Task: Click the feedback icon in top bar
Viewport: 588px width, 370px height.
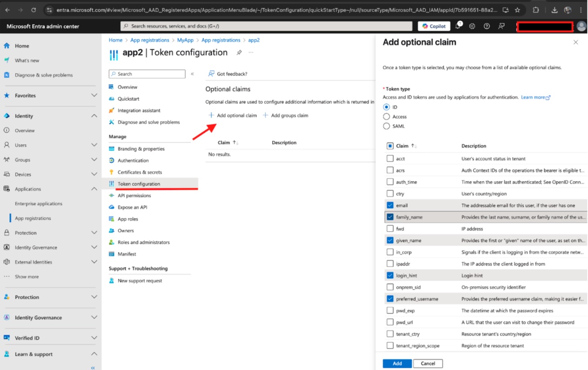Action: tap(501, 26)
